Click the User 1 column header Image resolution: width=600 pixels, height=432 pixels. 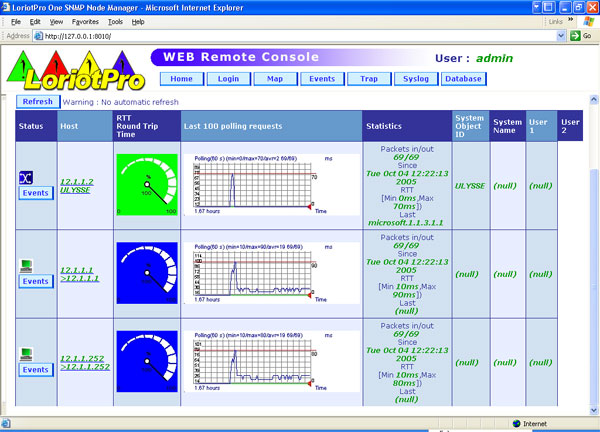click(541, 126)
